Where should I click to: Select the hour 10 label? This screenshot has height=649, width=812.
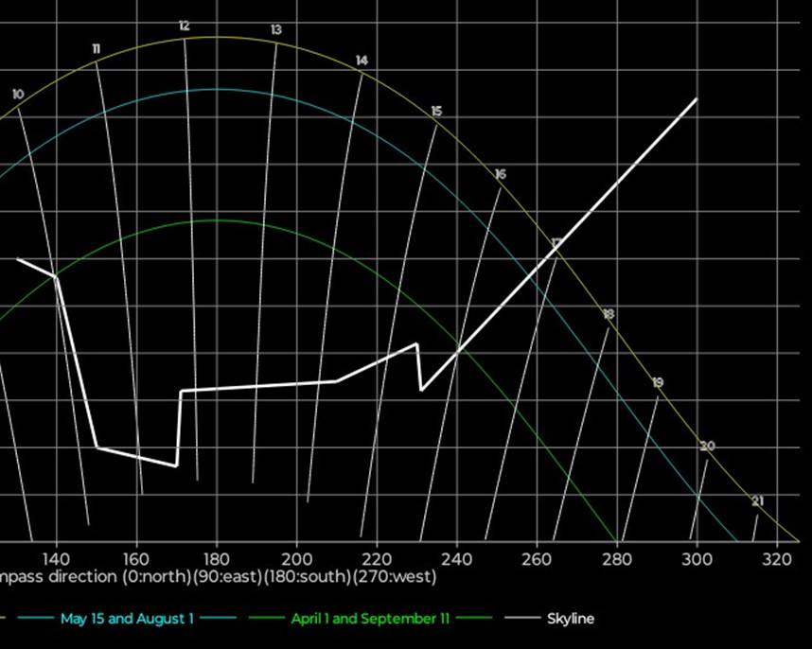point(18,95)
